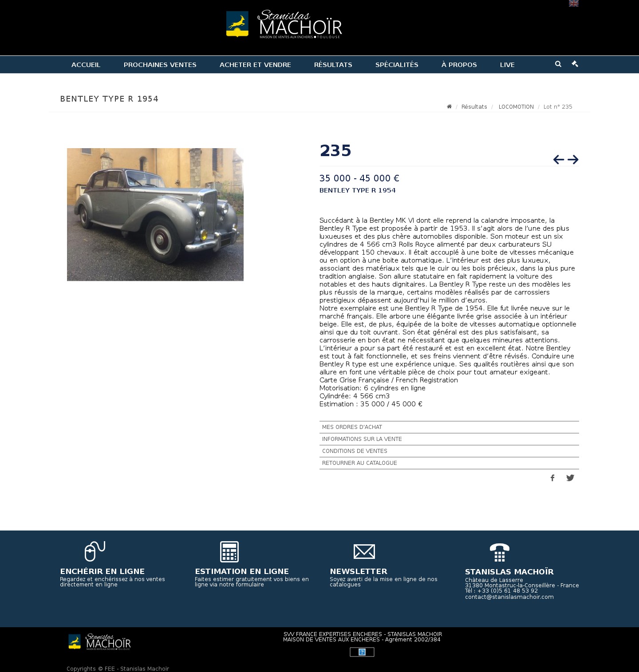Switch language via the UK flag icon
Screen dimensions: 639x672
click(x=574, y=3)
